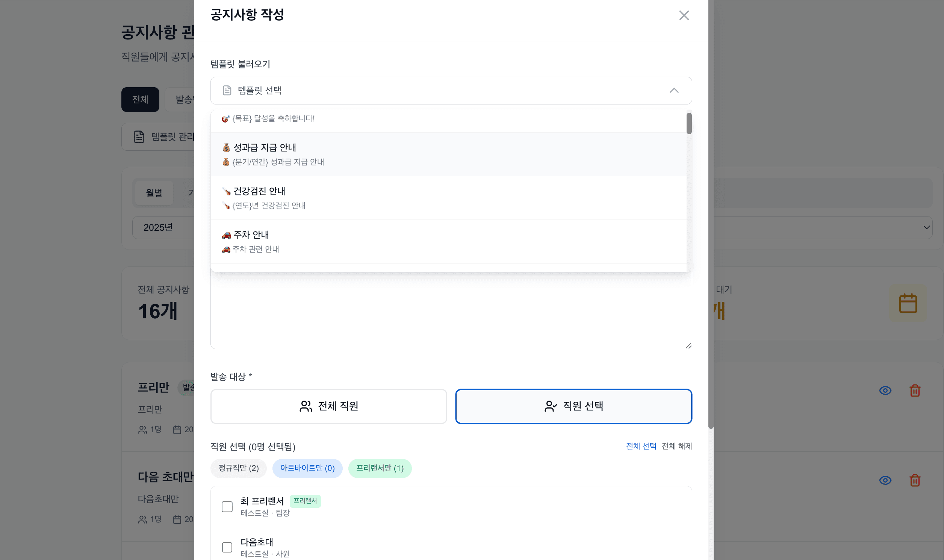Show details of 다음 초대만 with eye icon
Viewport: 944px width, 560px height.
[x=885, y=480]
